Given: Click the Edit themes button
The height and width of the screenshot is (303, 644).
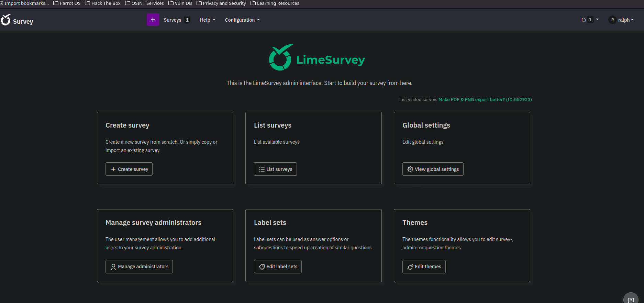Looking at the screenshot, I should pyautogui.click(x=424, y=267).
